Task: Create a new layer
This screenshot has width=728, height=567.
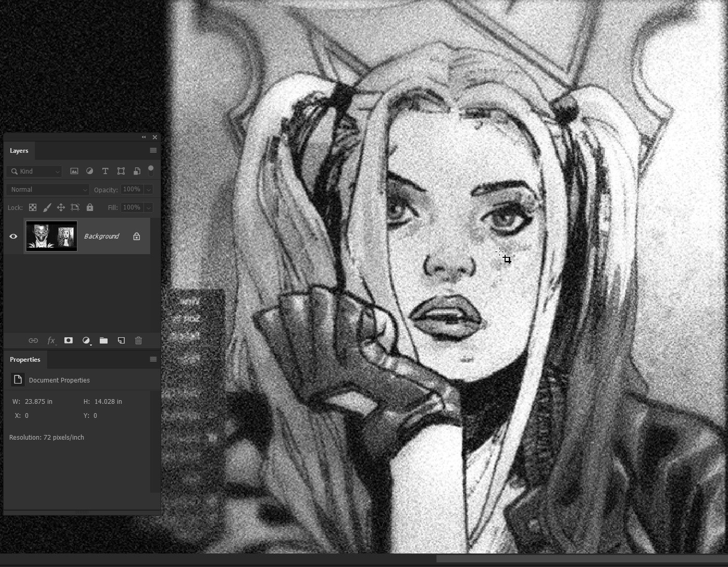Action: (x=121, y=340)
